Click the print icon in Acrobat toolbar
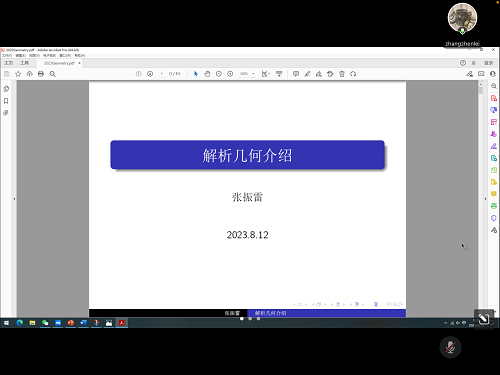 [41, 74]
